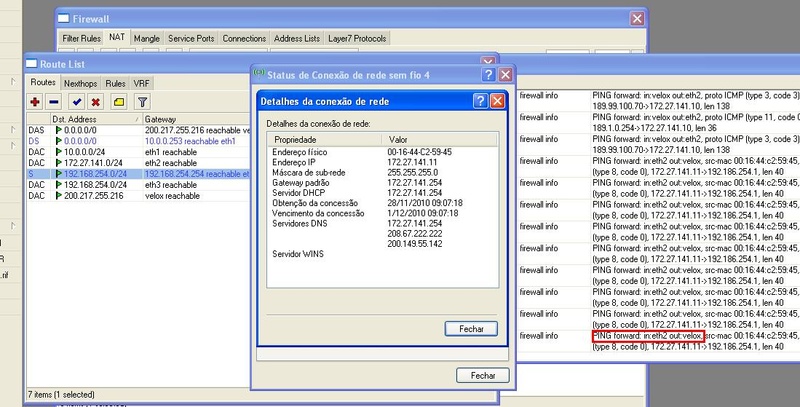Screen dimensions: 800x407
Task: Click lease expiry 1/12/2010 09:07:18
Action: [x=423, y=213]
